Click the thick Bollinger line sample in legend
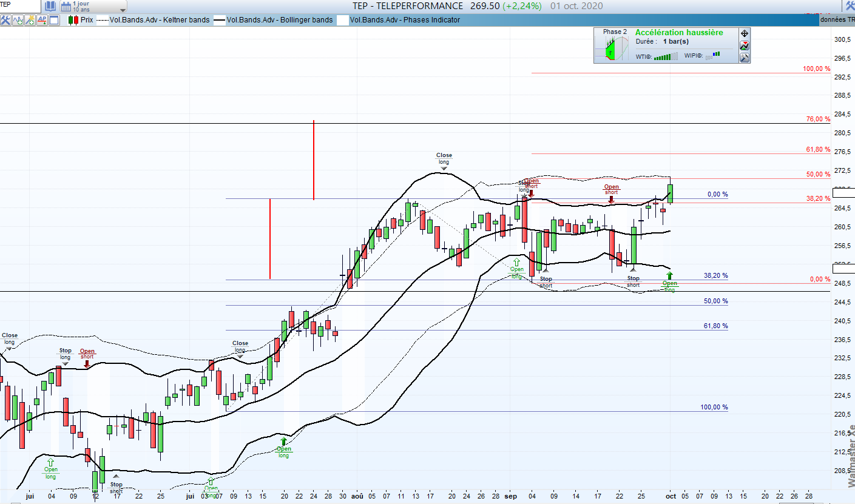 tap(219, 20)
